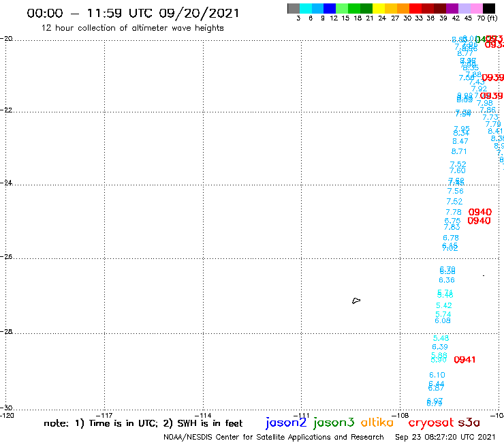Viewport: 504px width, 443px height.
Task: Select the wave height value 7.78
Action: [453, 213]
